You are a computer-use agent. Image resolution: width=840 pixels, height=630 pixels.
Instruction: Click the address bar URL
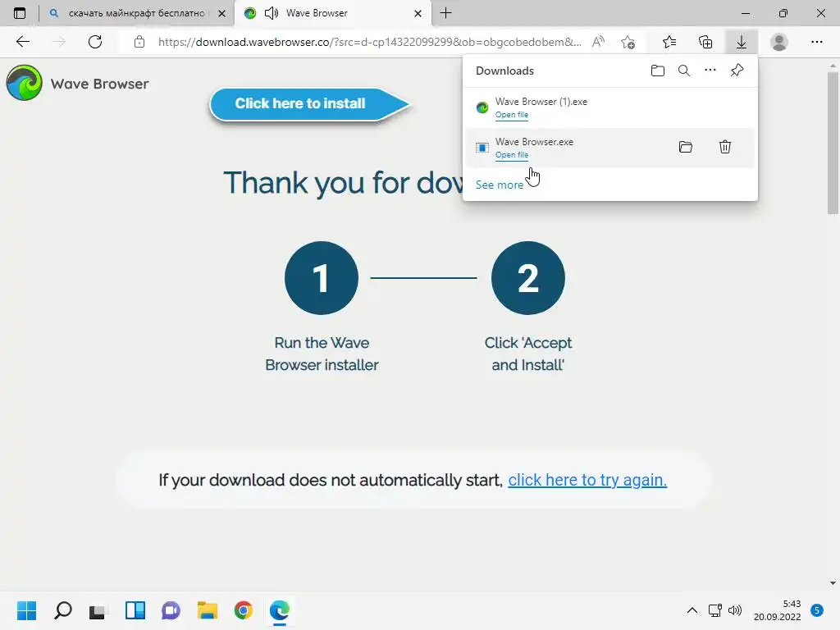point(370,42)
